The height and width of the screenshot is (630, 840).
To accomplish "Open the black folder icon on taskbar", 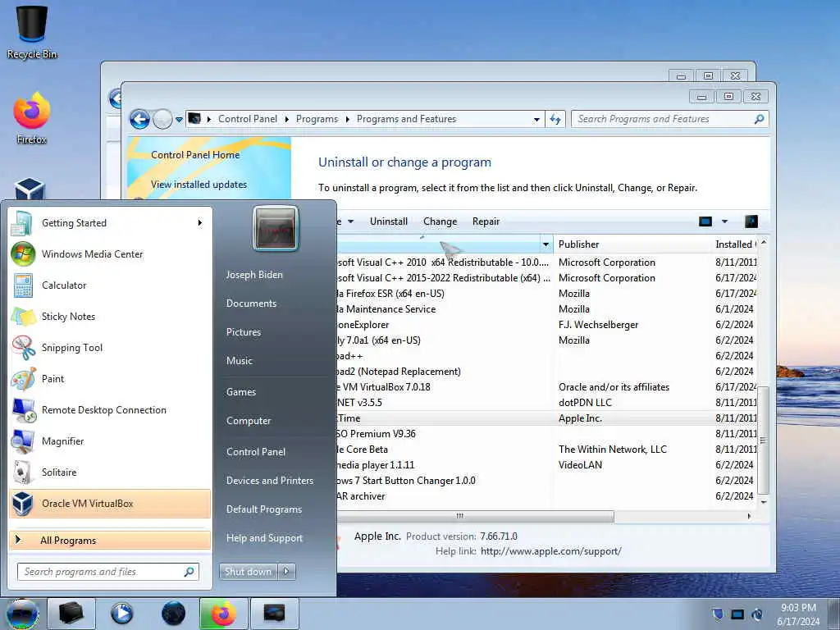I will [x=71, y=614].
